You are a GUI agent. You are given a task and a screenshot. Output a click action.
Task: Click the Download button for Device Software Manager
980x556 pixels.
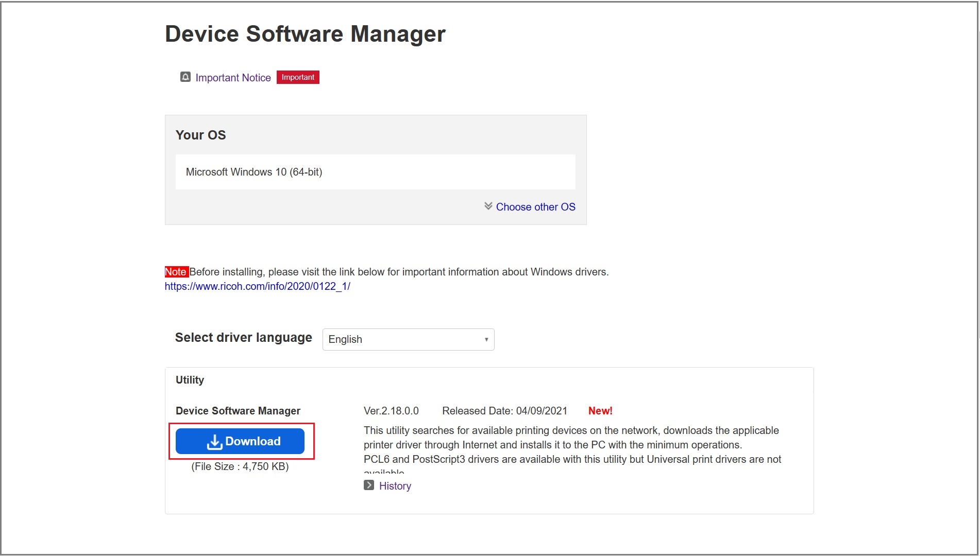point(240,441)
